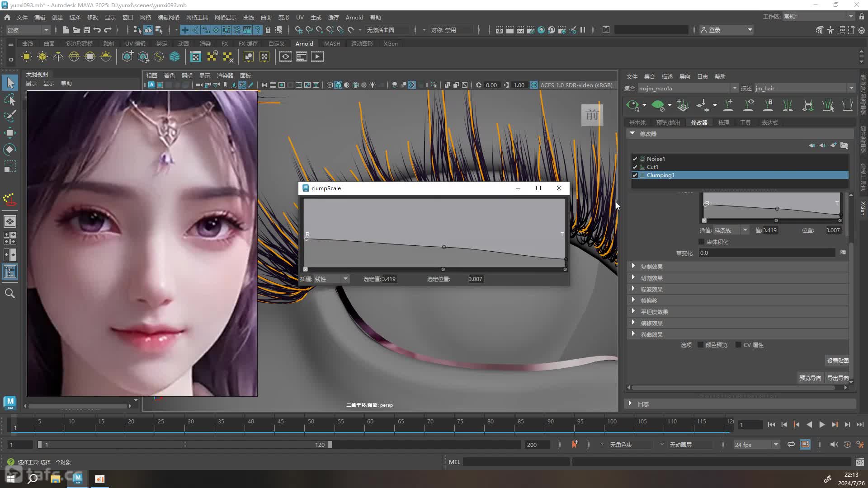
Task: Open Arnold render view icon on shelf
Action: click(285, 56)
